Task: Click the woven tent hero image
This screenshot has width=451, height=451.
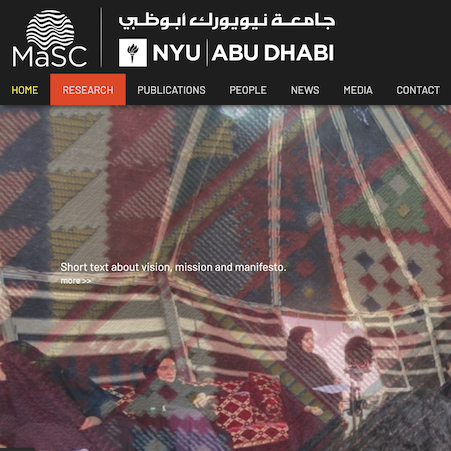Action: pyautogui.click(x=225, y=278)
